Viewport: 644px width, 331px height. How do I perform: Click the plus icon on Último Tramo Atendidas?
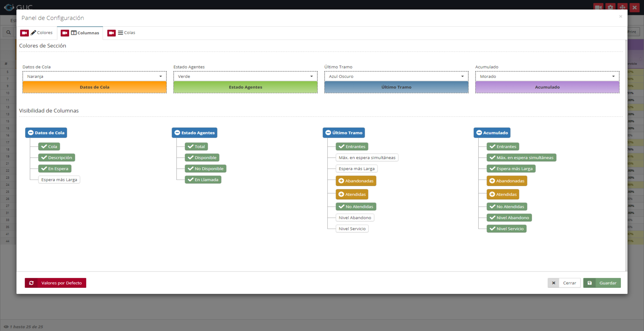click(x=341, y=194)
